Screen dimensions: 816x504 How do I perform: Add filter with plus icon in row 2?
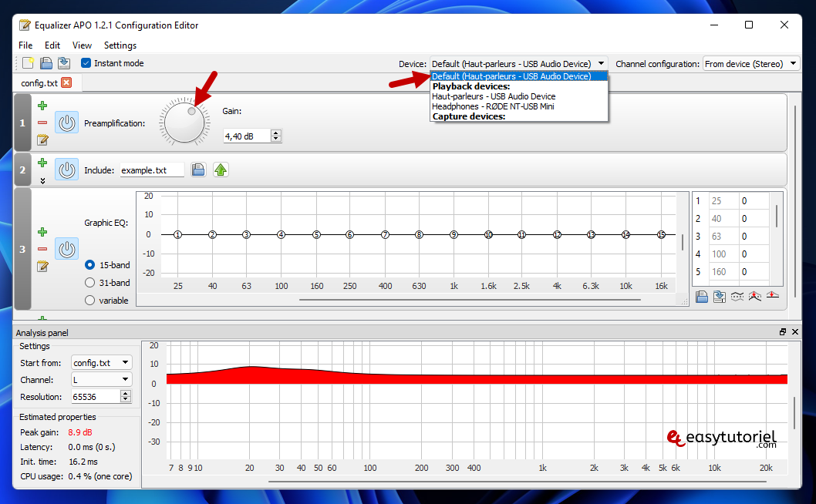[x=42, y=163]
